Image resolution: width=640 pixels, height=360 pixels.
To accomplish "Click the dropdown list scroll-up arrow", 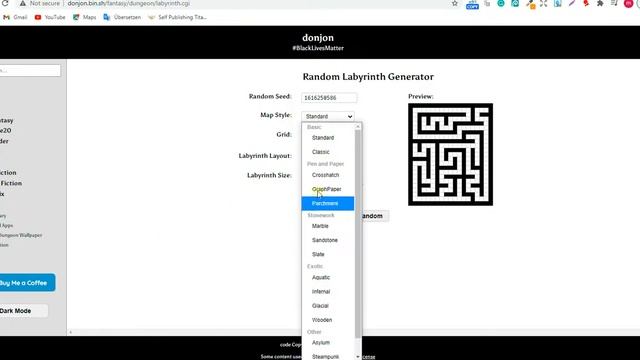I will point(358,127).
